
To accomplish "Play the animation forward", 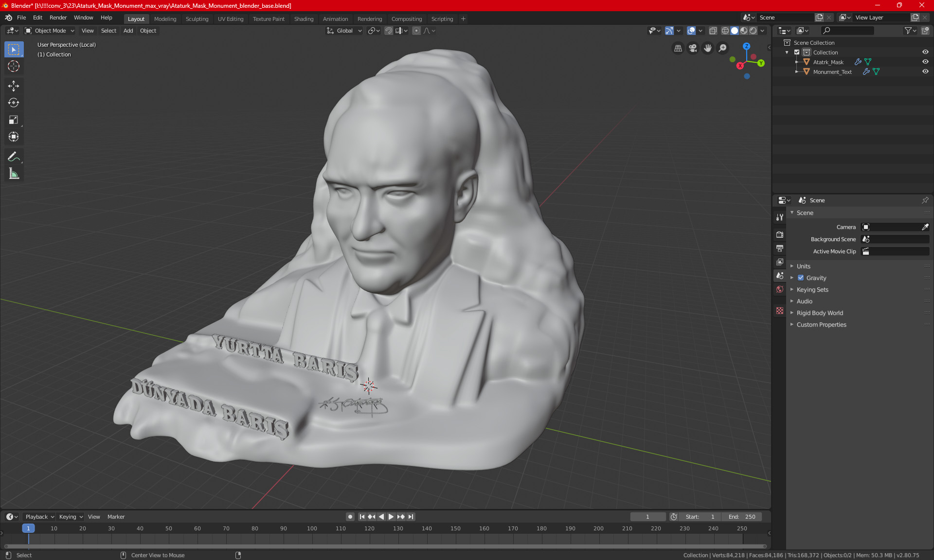I will pyautogui.click(x=391, y=517).
